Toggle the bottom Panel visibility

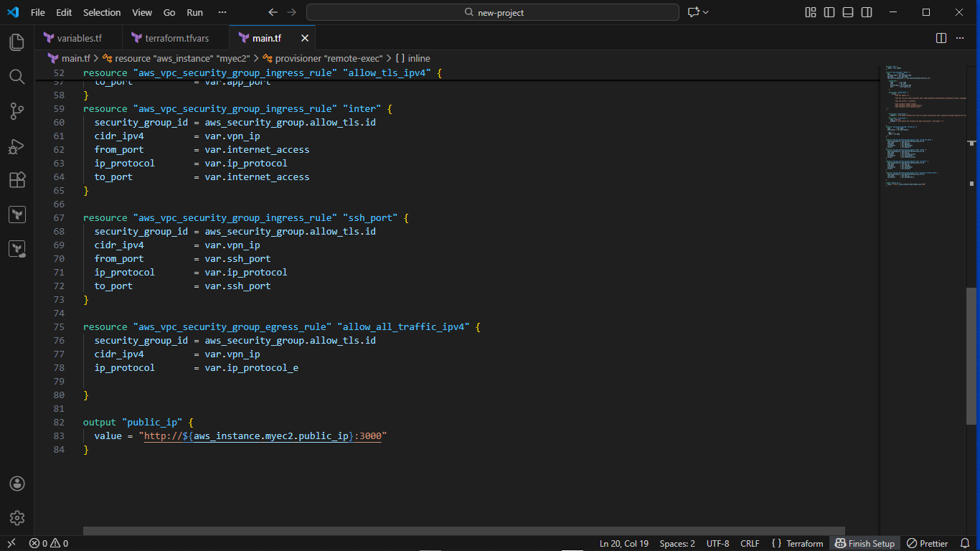[847, 12]
